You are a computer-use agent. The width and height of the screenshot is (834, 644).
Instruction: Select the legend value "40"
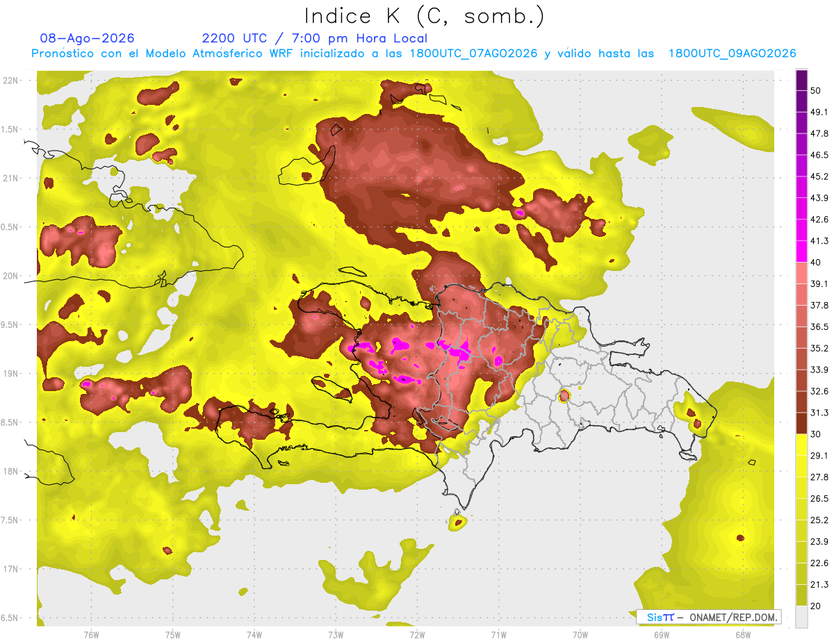click(x=817, y=262)
